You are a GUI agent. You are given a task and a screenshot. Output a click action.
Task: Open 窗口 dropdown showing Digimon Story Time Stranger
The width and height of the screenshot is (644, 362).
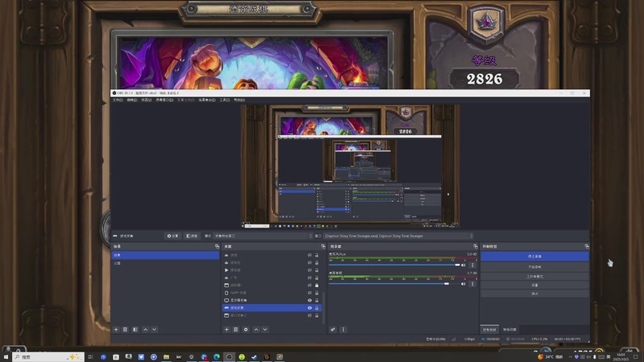398,236
